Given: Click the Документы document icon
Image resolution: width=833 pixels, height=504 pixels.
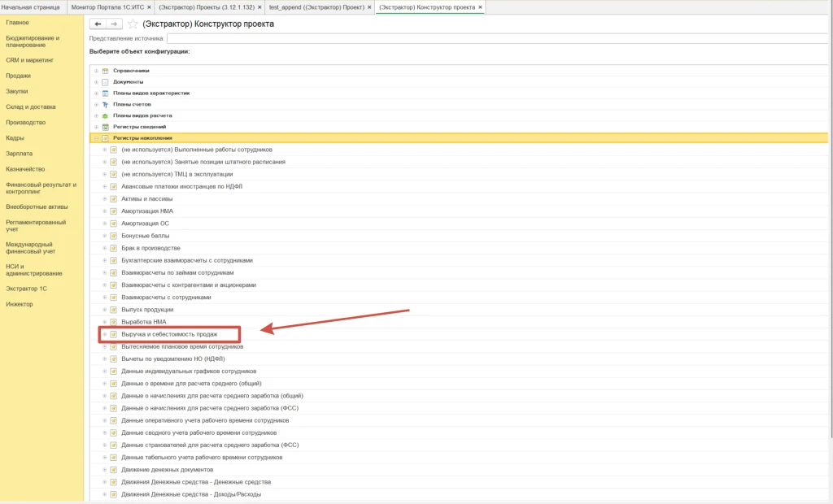Looking at the screenshot, I should (x=105, y=82).
